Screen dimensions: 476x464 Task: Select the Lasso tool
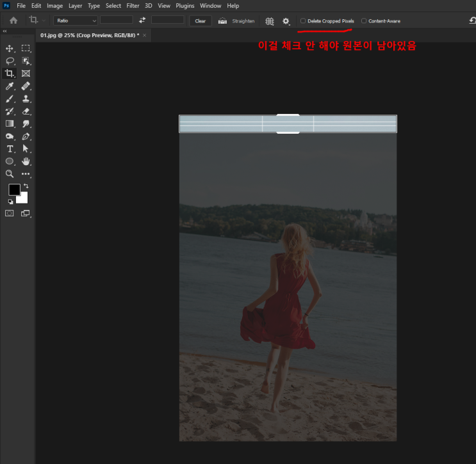10,61
